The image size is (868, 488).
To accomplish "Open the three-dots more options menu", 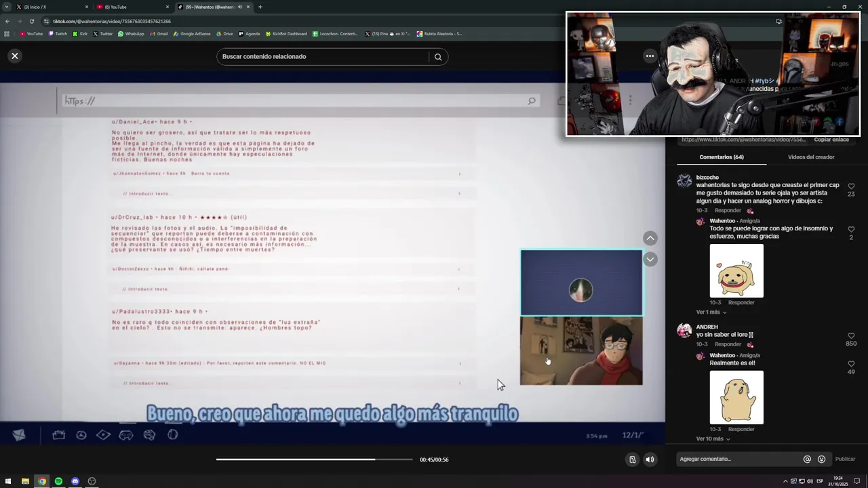I will (650, 56).
